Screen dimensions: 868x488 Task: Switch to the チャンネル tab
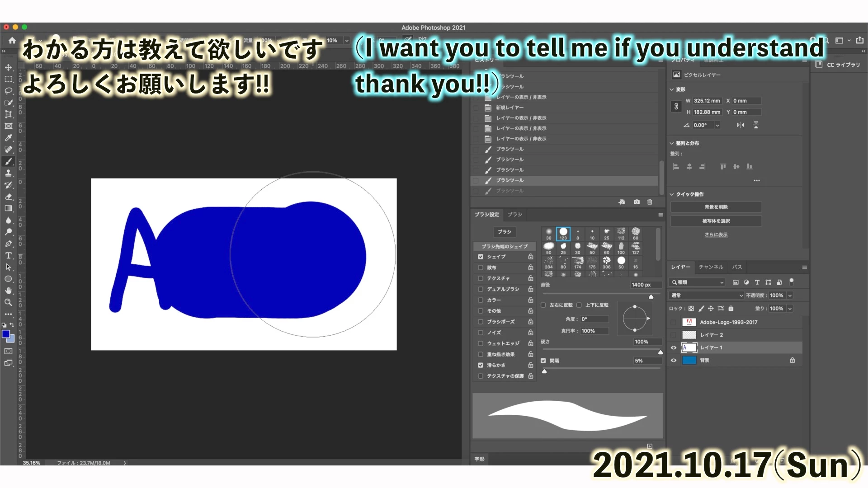pyautogui.click(x=711, y=267)
